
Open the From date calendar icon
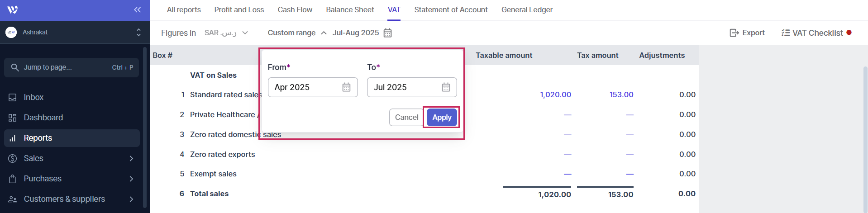346,87
